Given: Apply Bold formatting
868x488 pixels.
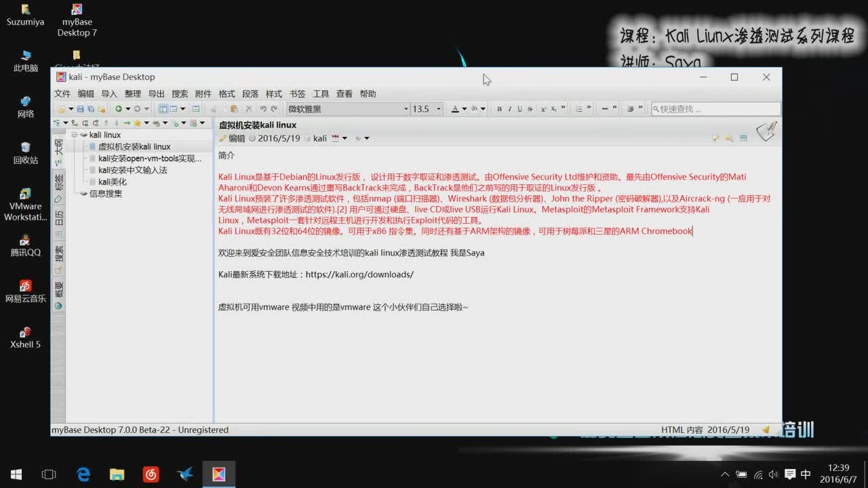Looking at the screenshot, I should 499,109.
